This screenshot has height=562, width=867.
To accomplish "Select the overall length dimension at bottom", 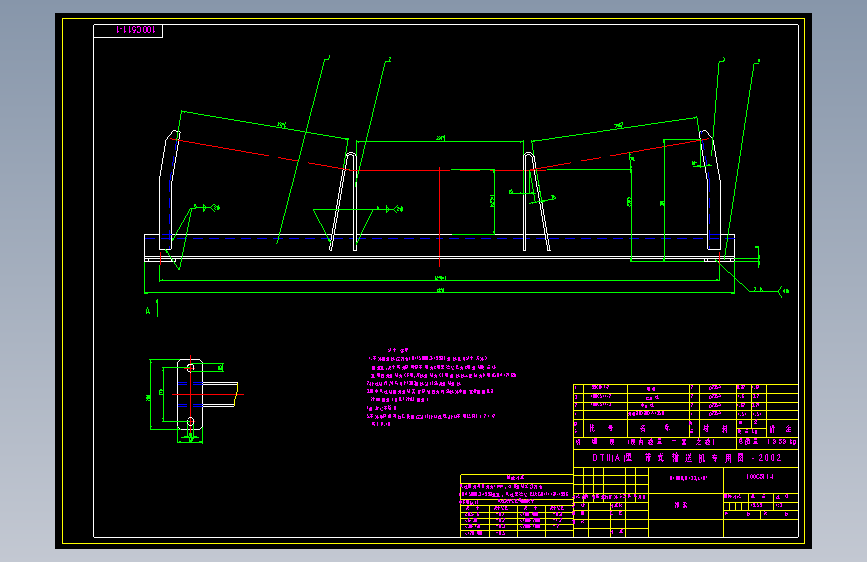I will [440, 291].
